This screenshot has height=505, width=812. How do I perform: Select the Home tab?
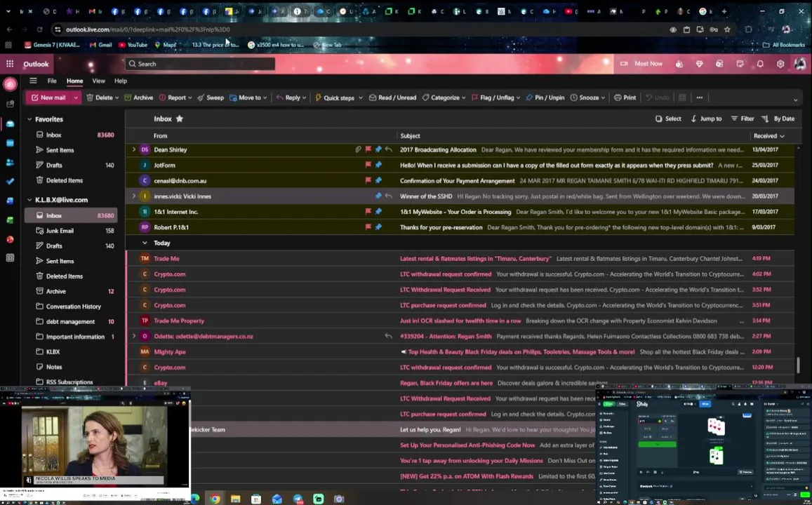pyautogui.click(x=74, y=81)
